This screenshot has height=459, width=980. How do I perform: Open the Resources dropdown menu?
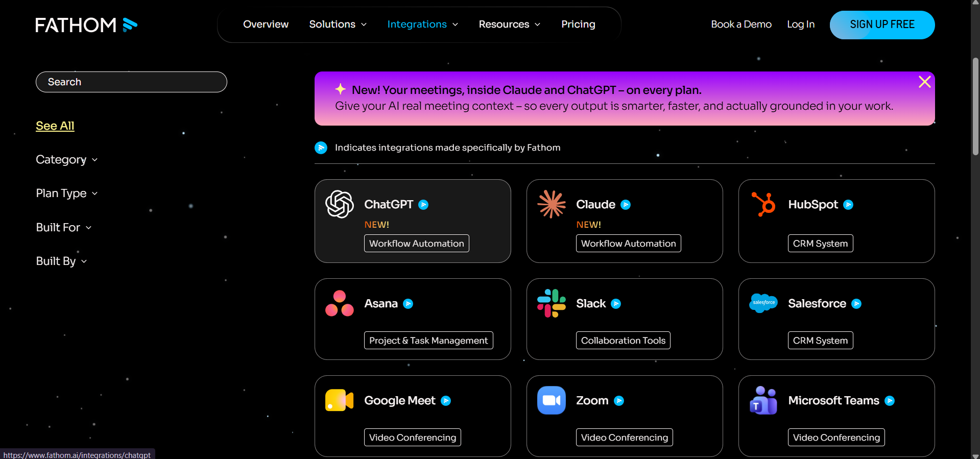509,25
